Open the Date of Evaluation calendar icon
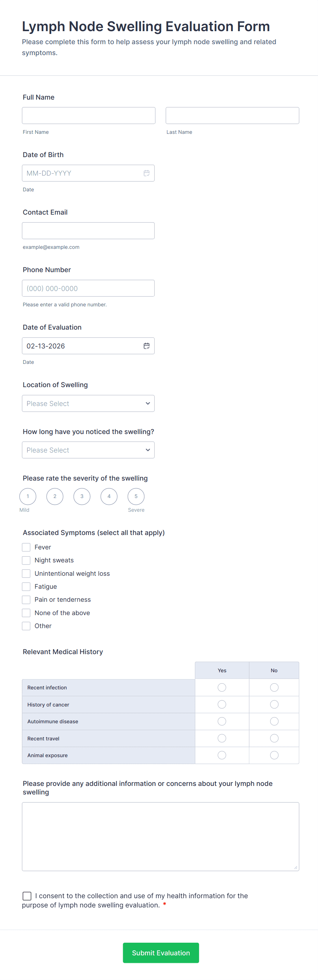Image resolution: width=318 pixels, height=980 pixels. [146, 346]
